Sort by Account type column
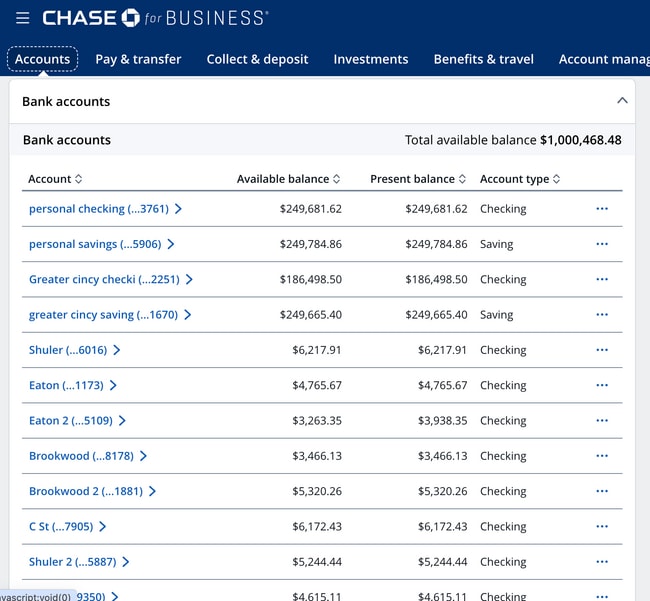This screenshot has width=650, height=601. (x=520, y=179)
